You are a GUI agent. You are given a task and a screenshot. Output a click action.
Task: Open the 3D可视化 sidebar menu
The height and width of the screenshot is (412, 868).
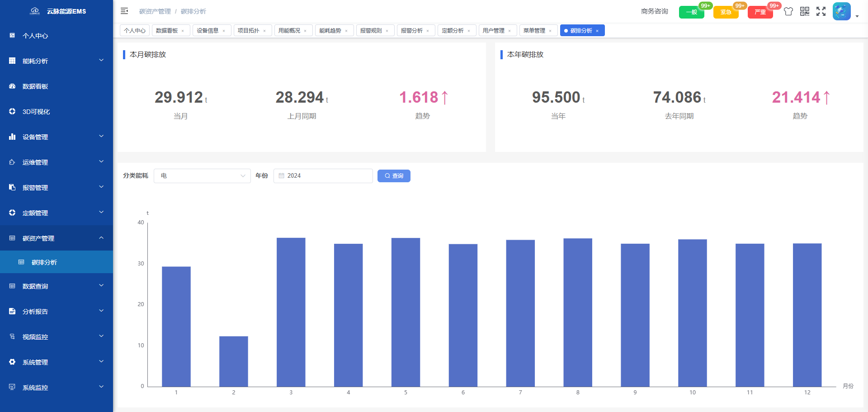[x=57, y=111]
